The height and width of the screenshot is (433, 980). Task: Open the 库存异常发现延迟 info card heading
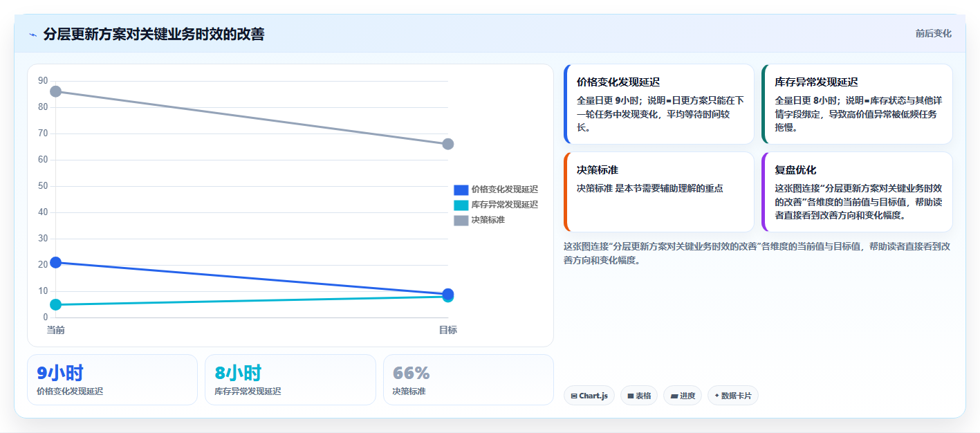coord(816,82)
